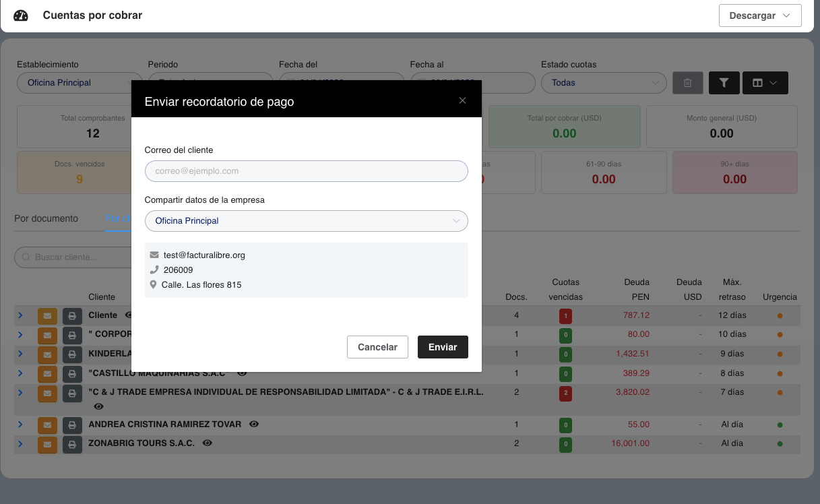The width and height of the screenshot is (820, 504).
Task: Close the payment reminder dialog with X
Action: tap(462, 100)
